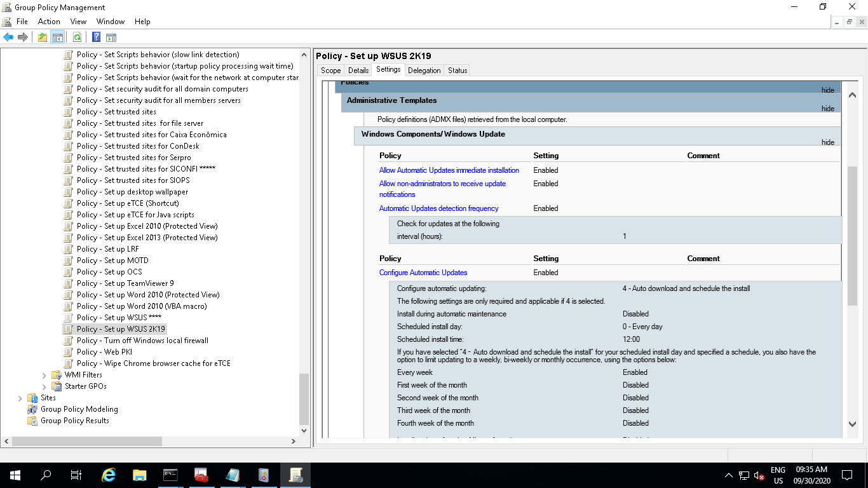Launch Internet Explorer from taskbar
This screenshot has width=868, height=488.
109,475
